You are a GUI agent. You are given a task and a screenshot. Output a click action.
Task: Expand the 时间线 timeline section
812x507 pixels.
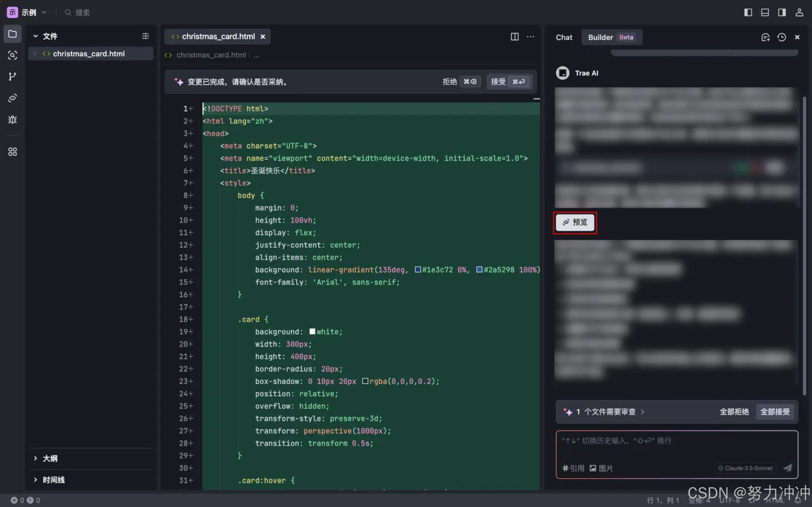(x=53, y=480)
